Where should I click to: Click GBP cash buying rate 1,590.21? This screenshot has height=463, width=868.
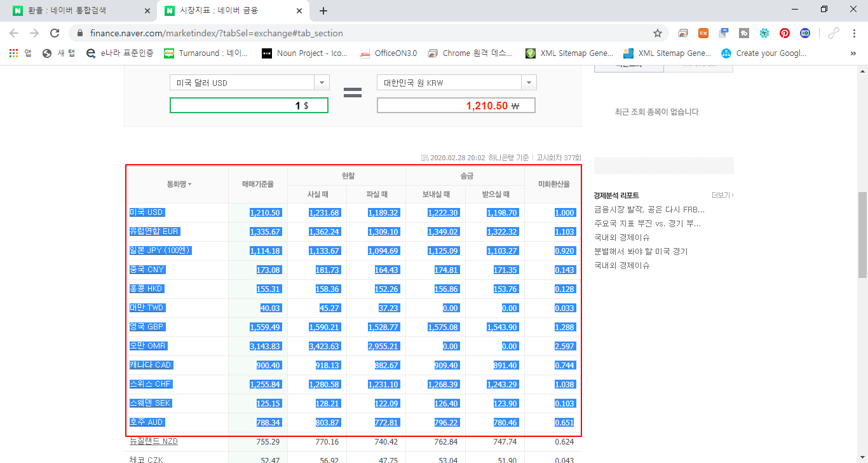[324, 327]
